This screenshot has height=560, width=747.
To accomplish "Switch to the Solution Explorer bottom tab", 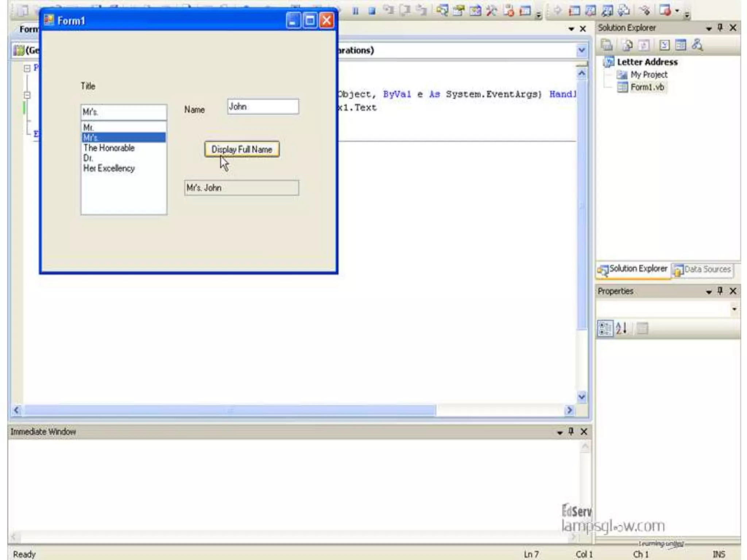I will click(x=633, y=269).
